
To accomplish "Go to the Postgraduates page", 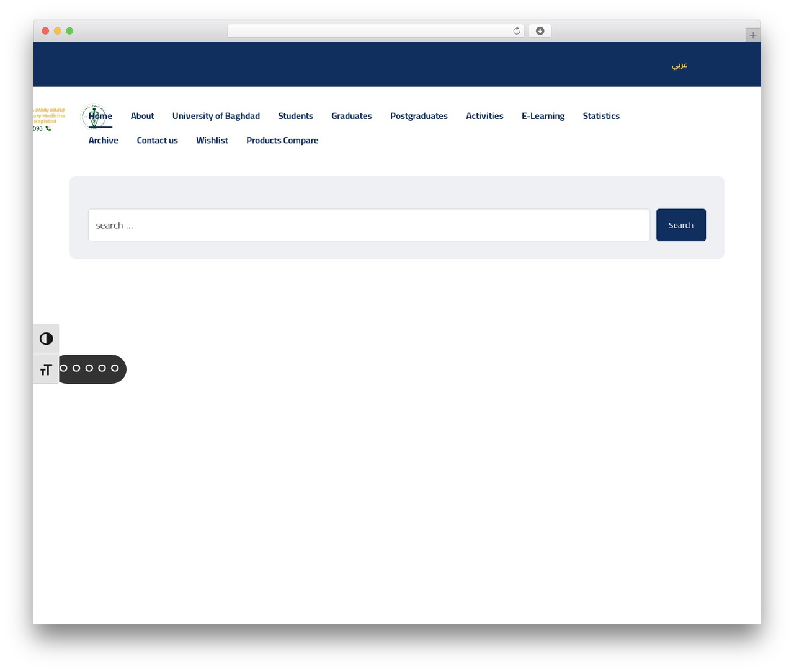I will pyautogui.click(x=419, y=116).
